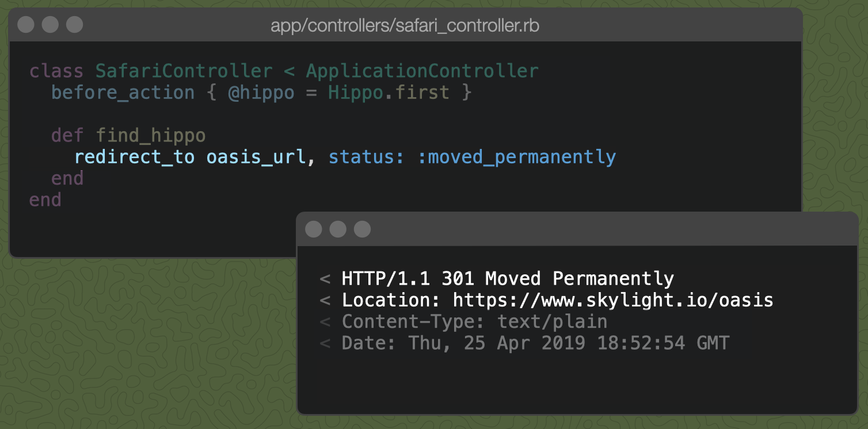Minimize the code editor window
868x429 pixels.
pos(50,25)
